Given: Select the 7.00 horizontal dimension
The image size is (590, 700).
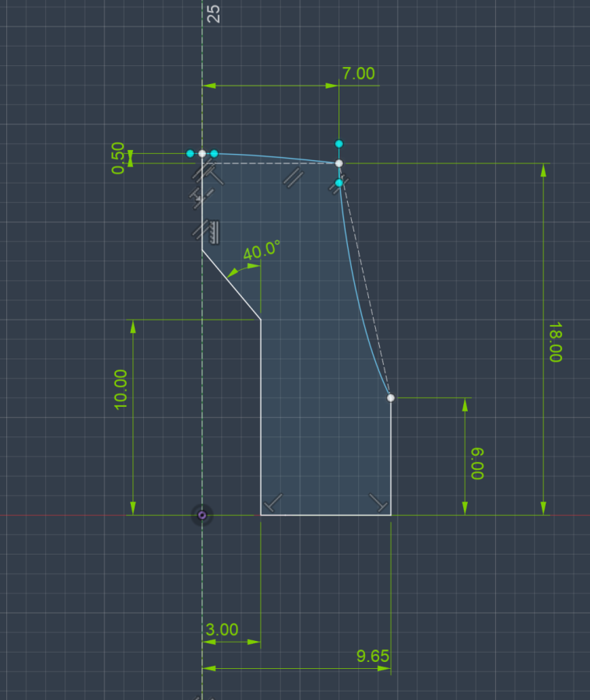Looking at the screenshot, I should [357, 74].
